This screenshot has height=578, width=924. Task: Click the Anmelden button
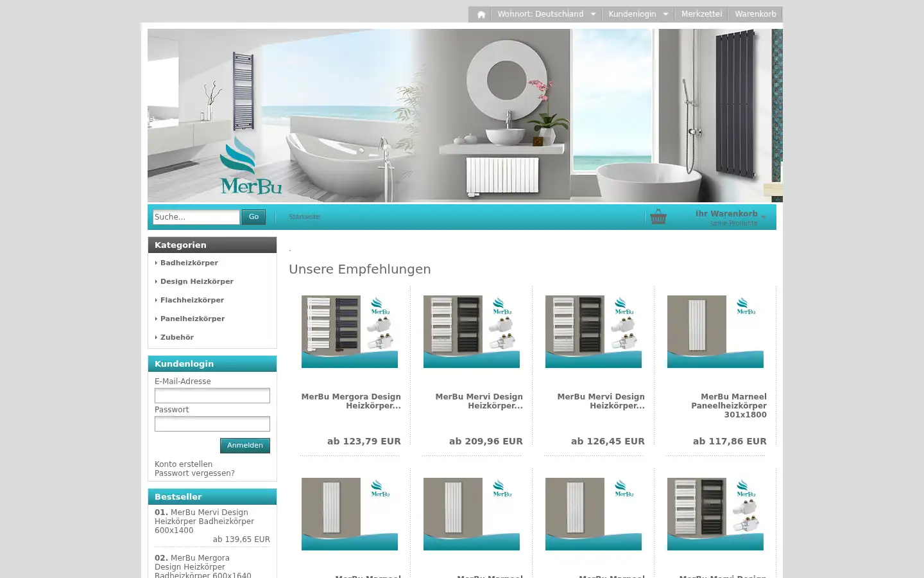tap(245, 446)
